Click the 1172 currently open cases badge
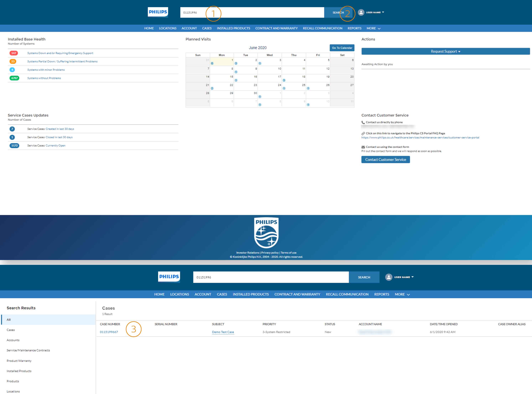532x394 pixels. 14,146
